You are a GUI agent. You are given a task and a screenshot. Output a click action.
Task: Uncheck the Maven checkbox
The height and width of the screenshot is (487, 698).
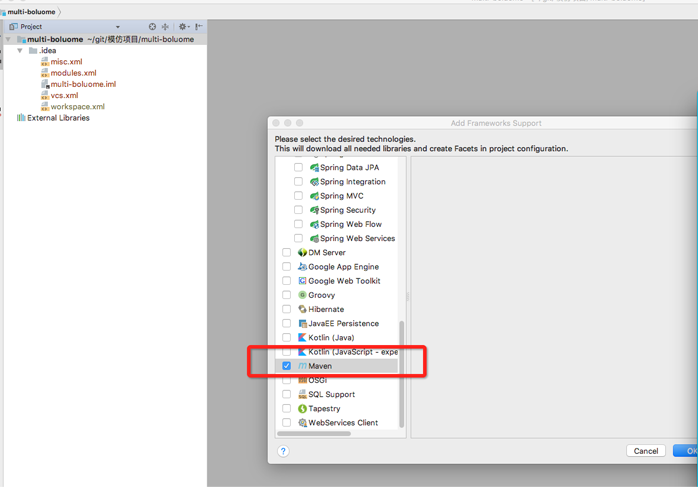(287, 366)
